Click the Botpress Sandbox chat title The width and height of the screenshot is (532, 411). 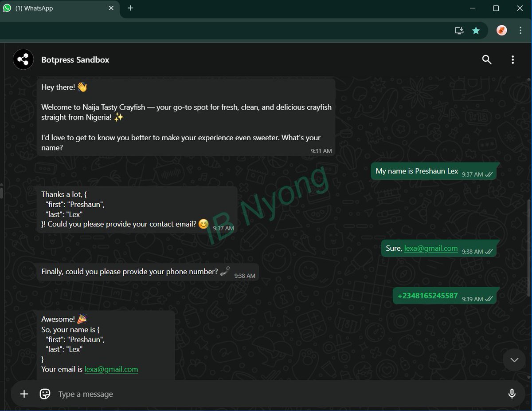click(x=75, y=59)
